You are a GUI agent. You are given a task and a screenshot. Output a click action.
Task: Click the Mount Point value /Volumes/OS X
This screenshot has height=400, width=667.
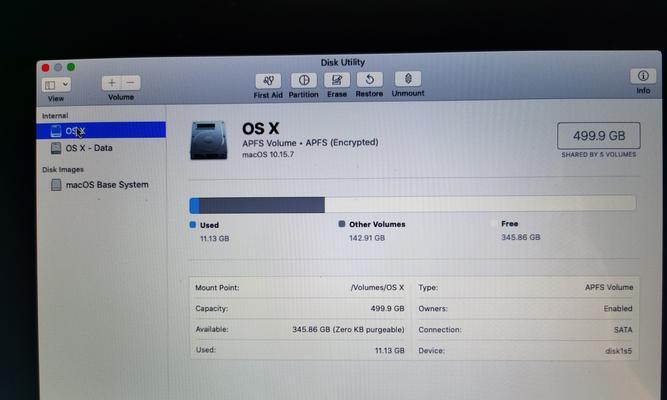377,288
